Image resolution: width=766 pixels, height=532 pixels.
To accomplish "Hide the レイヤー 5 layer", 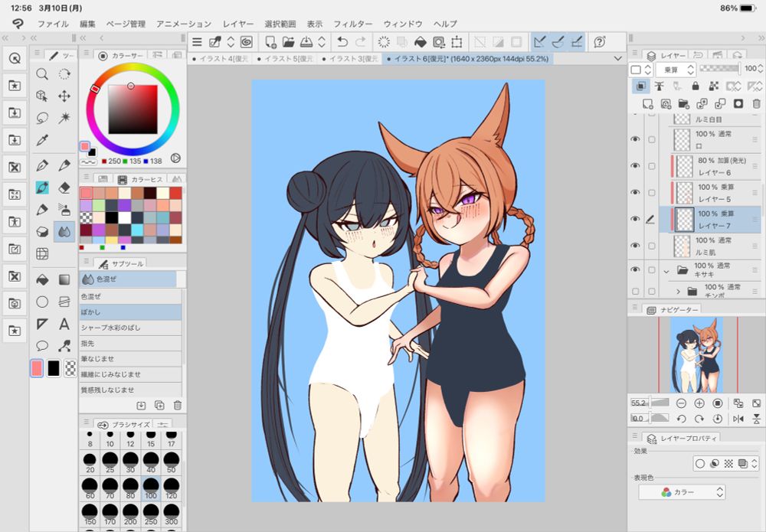I will 635,192.
